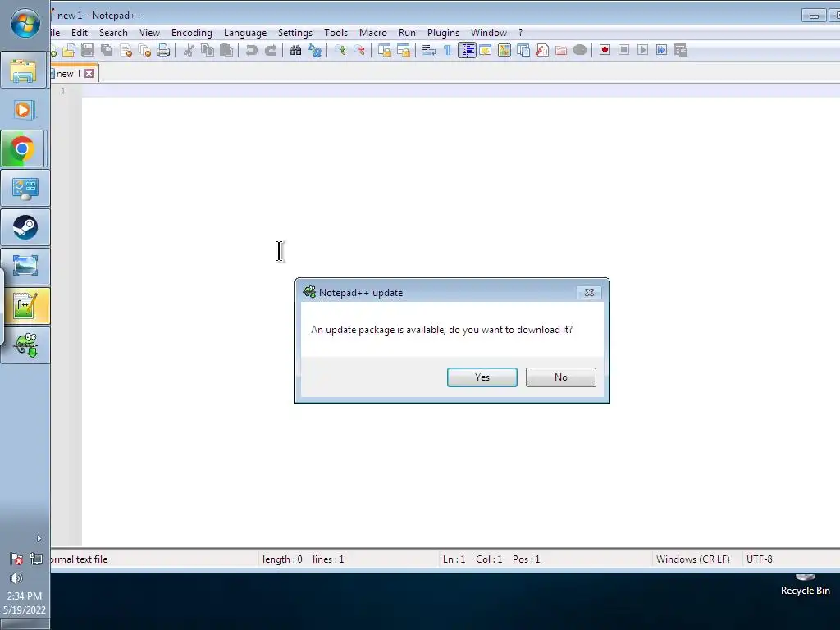Click the user-defined language icon
This screenshot has height=630, width=840.
click(x=486, y=50)
